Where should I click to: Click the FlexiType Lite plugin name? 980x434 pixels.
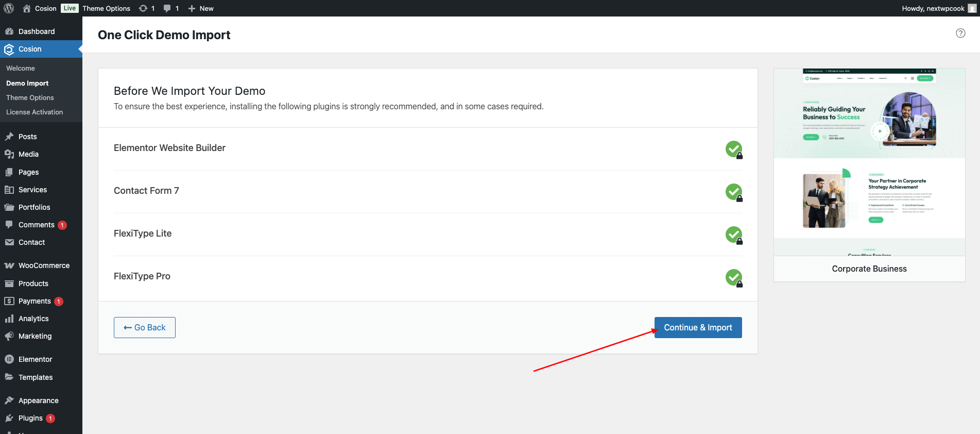pyautogui.click(x=143, y=233)
